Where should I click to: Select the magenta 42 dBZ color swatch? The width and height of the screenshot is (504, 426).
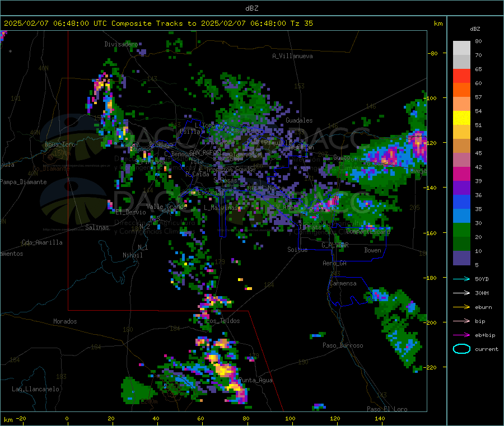461,174
